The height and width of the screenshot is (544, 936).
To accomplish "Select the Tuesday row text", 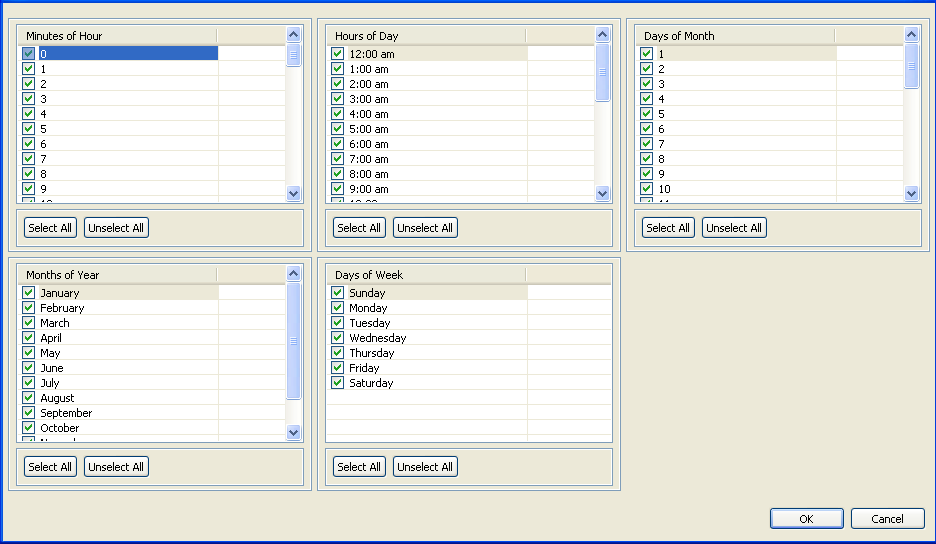I will [370, 323].
